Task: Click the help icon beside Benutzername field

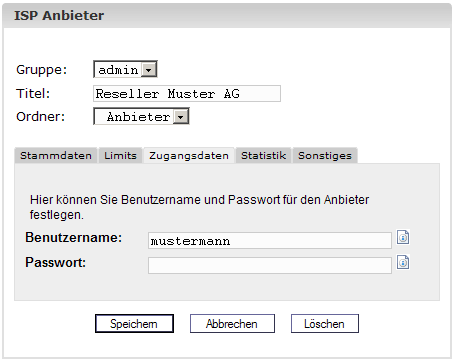Action: [403, 237]
